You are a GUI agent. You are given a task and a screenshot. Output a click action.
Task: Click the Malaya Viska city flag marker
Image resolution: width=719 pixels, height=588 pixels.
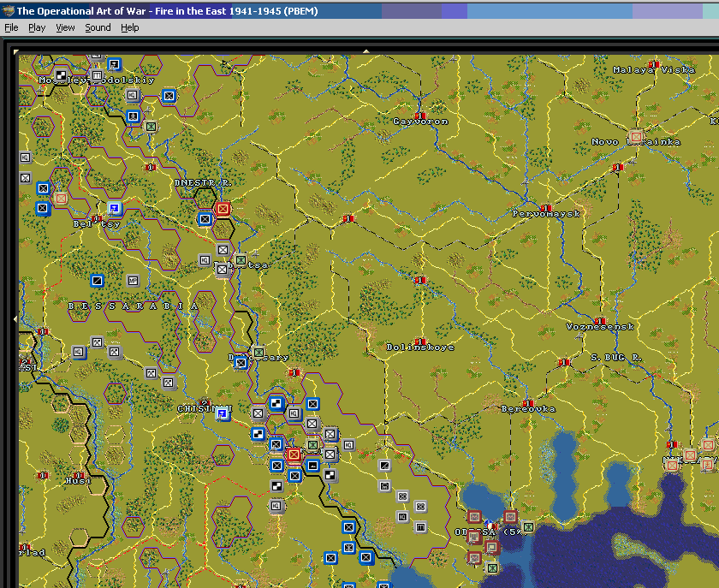tap(654, 64)
